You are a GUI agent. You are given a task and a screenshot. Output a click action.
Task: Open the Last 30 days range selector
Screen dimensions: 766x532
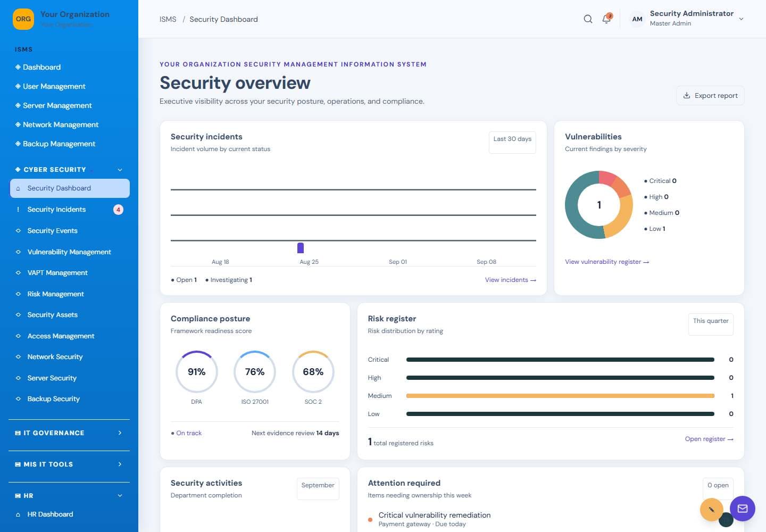coord(512,142)
